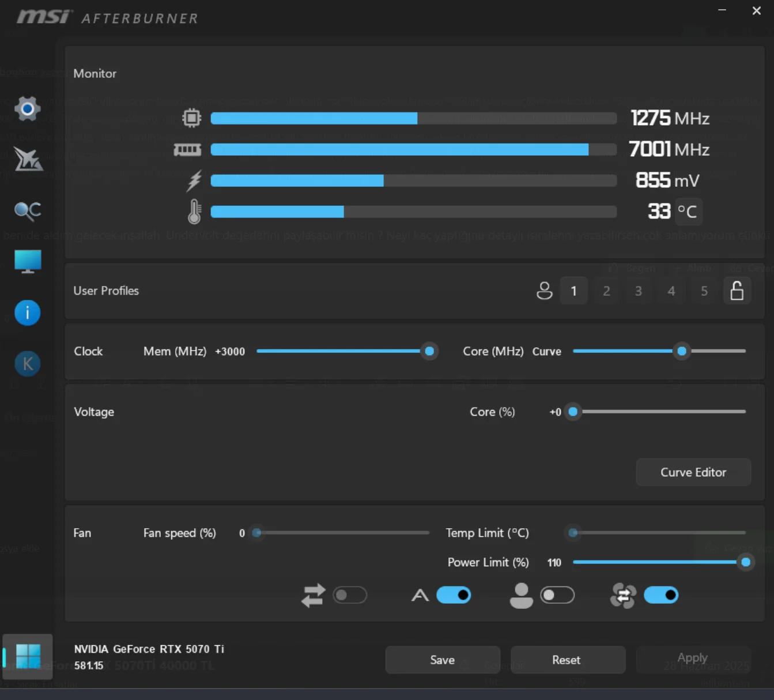Click the temperature unit °C label

coord(687,212)
